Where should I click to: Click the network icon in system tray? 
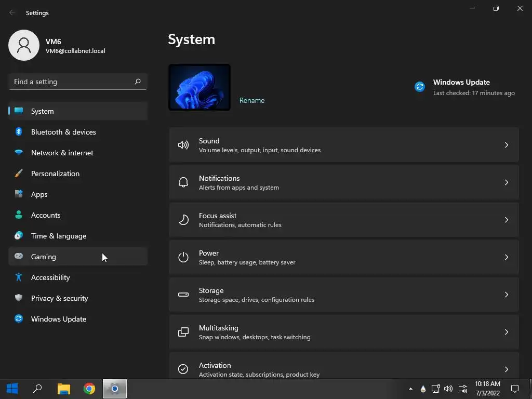coord(436,389)
